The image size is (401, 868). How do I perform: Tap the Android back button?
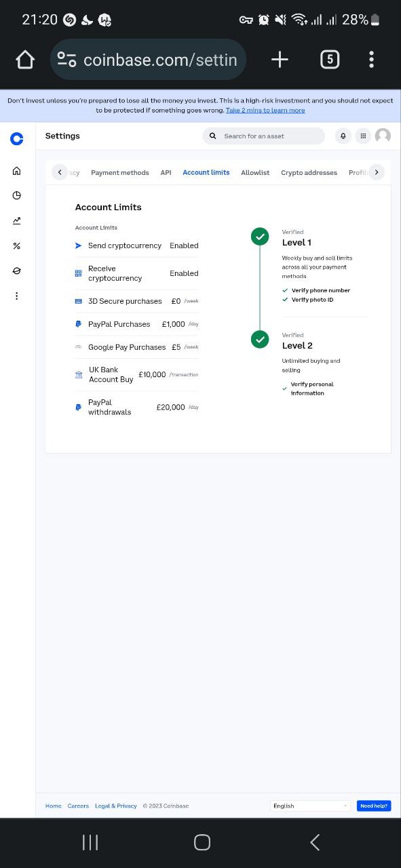(x=314, y=842)
